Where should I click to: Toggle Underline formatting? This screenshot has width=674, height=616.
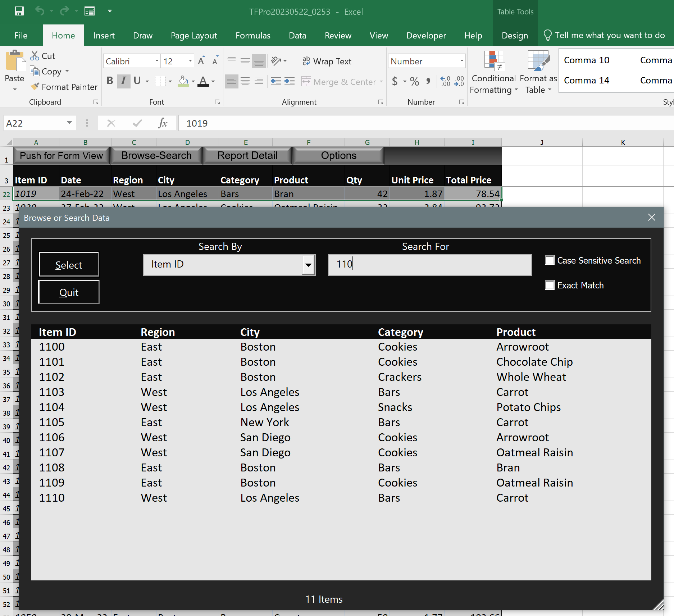pos(137,81)
